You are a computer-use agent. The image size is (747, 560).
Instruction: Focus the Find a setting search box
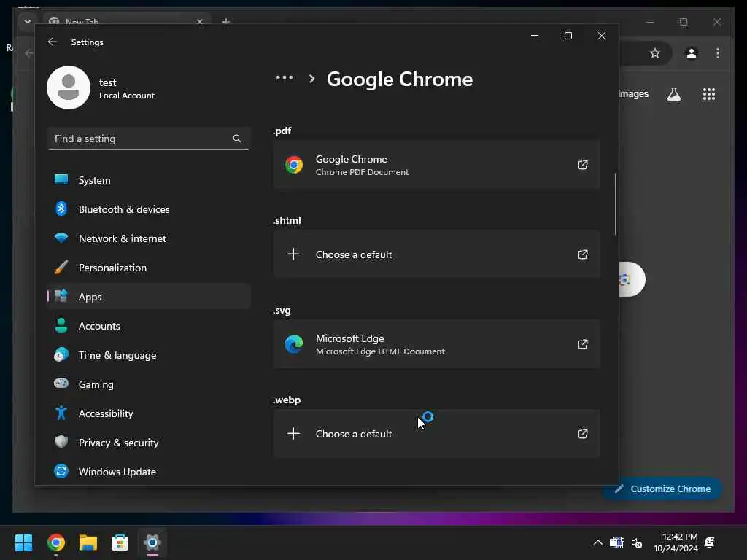tap(149, 139)
